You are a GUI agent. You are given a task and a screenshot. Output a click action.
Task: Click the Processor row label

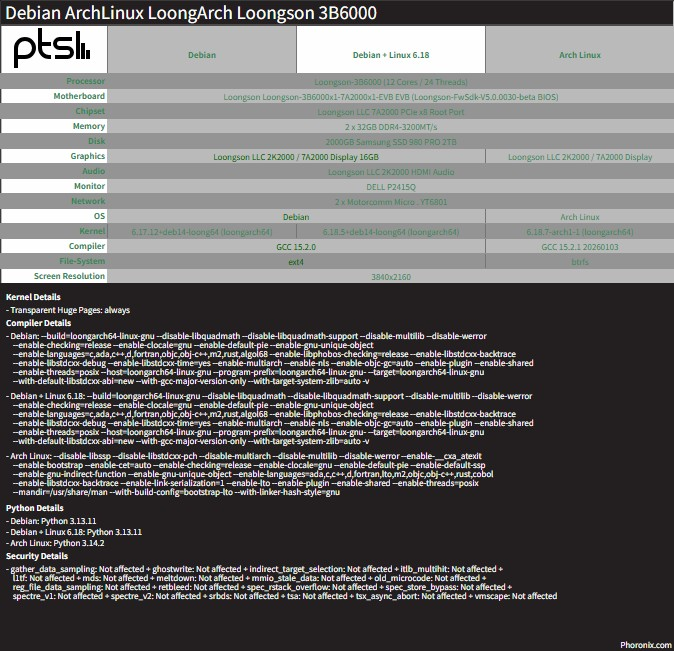point(85,81)
